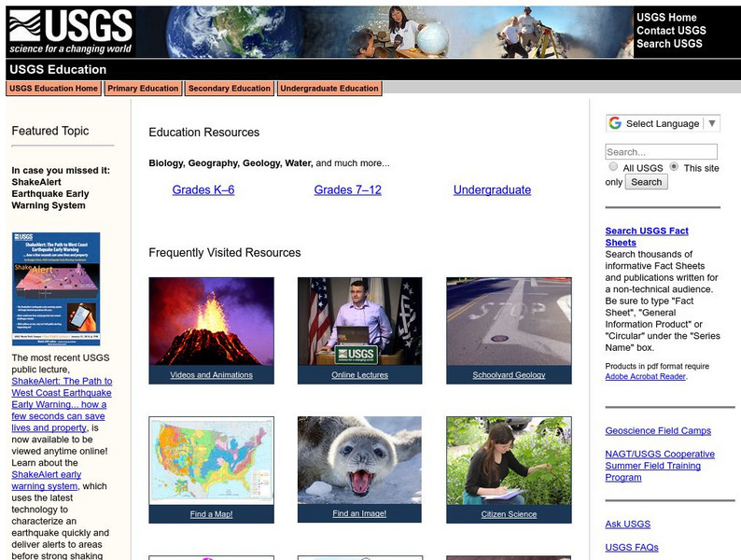Click the Search text field
The width and height of the screenshot is (741, 560).
click(x=661, y=152)
